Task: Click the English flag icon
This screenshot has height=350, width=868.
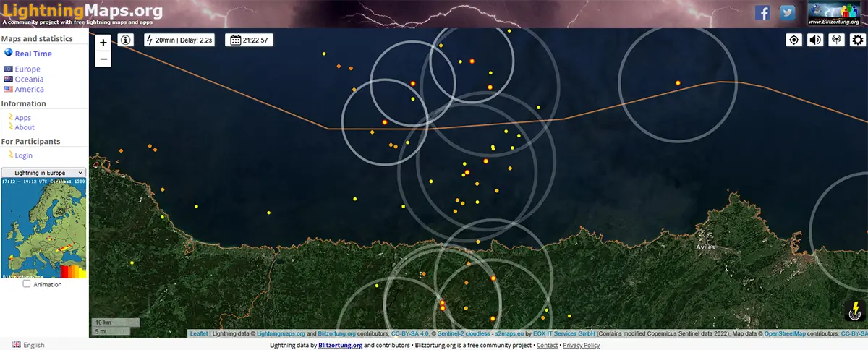Action: pos(17,345)
